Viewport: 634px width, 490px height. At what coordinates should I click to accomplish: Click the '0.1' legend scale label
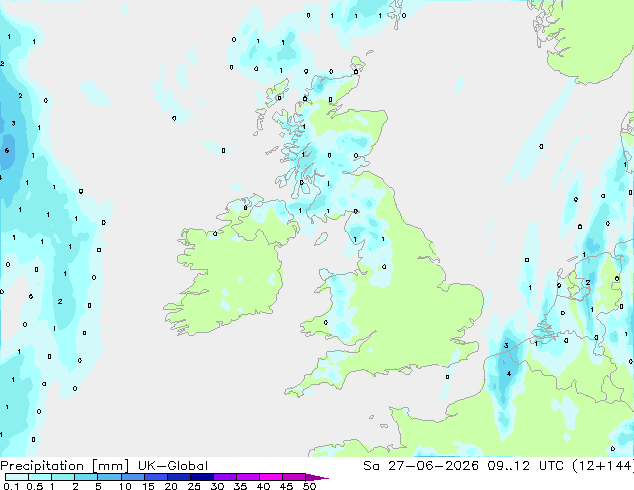pyautogui.click(x=11, y=486)
